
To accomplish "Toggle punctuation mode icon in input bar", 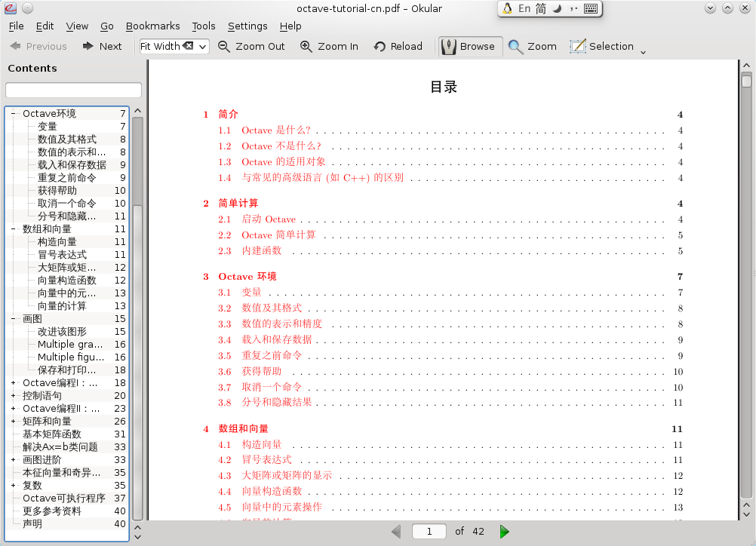I will pyautogui.click(x=573, y=8).
